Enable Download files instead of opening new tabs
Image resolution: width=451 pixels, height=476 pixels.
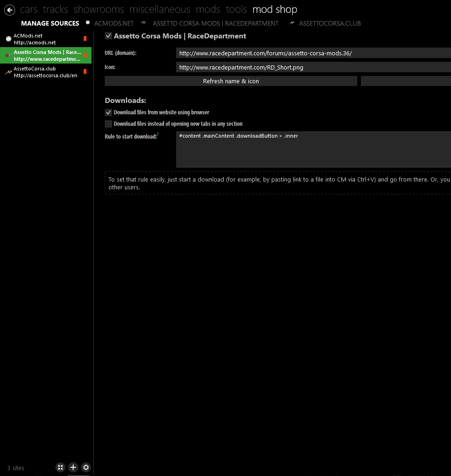(108, 124)
